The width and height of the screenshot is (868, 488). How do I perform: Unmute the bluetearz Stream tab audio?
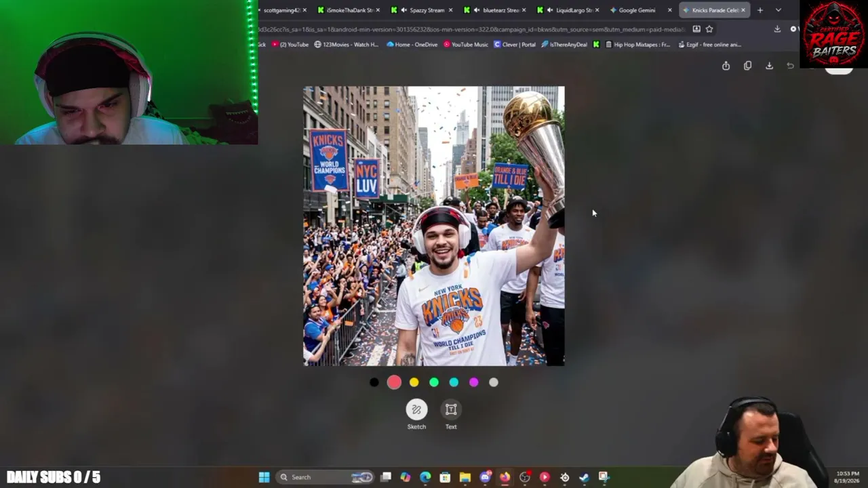click(x=477, y=10)
